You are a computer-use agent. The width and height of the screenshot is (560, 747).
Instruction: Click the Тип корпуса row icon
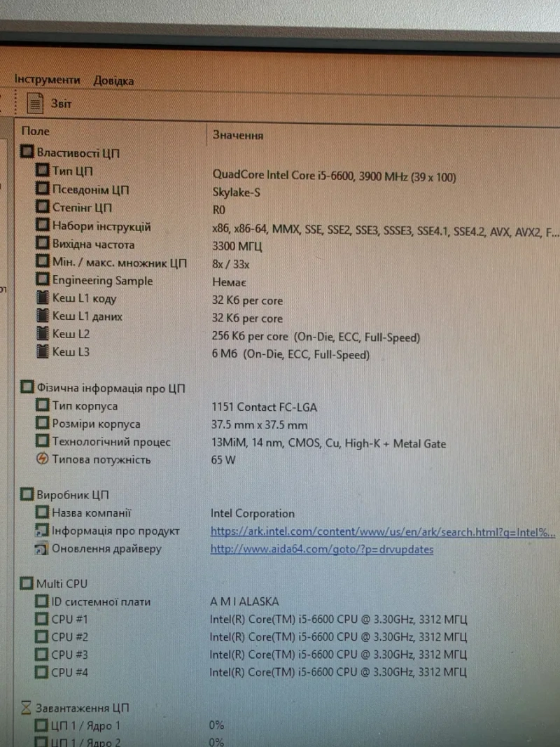click(43, 405)
